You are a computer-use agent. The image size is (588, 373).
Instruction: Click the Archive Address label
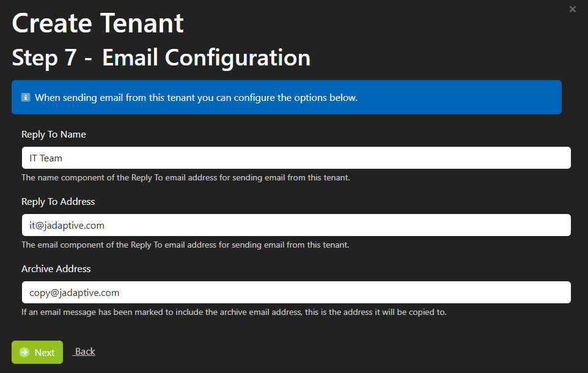(56, 268)
